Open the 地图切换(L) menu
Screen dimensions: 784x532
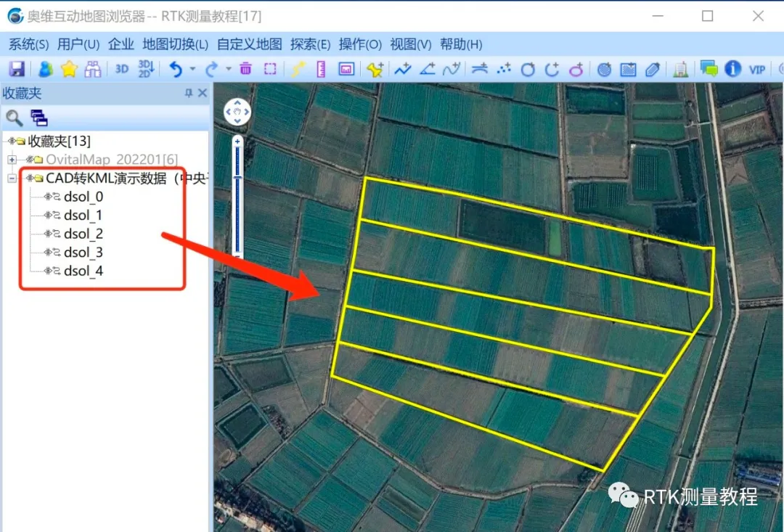176,44
